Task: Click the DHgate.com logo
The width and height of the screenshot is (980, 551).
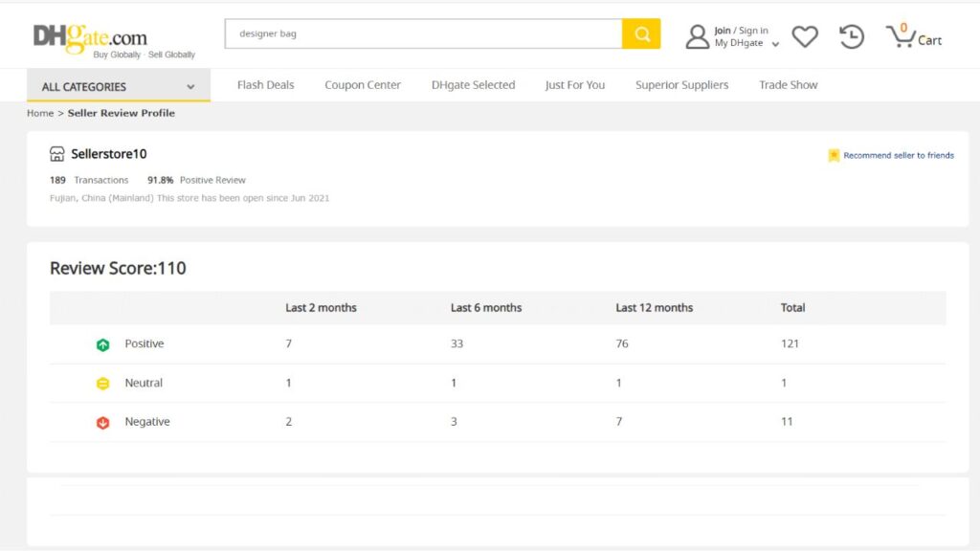Action: [91, 37]
